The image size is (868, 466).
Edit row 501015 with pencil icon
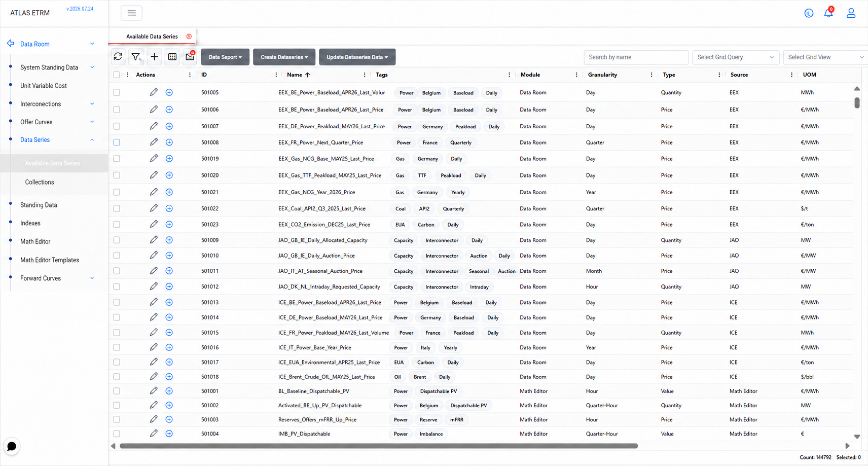[x=154, y=333]
